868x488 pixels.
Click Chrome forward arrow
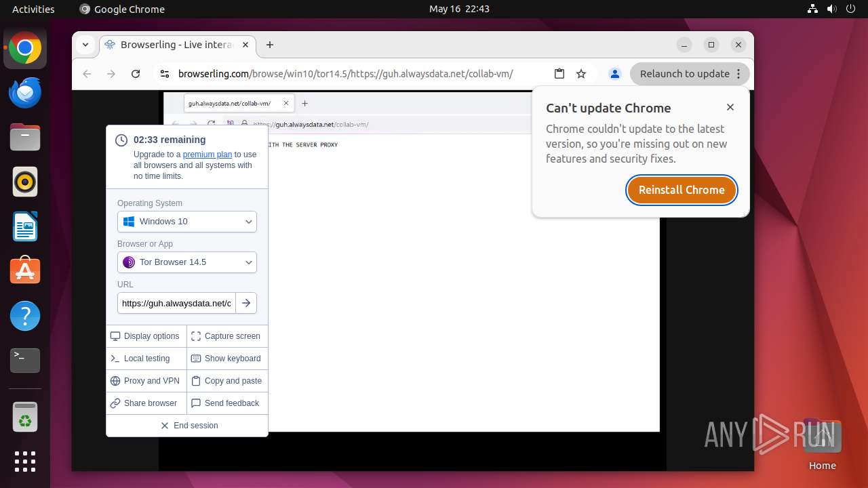[111, 74]
